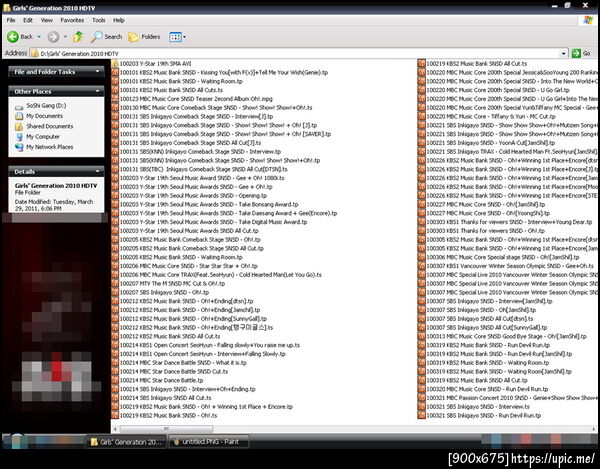Select file 100212 KBS2 Music Bank Oh!+Ending[SunnyGall].tp

[x=189, y=319]
